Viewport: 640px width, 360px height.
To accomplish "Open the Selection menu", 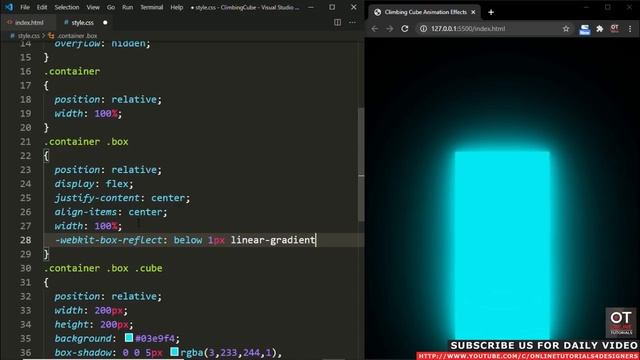I will 67,7.
